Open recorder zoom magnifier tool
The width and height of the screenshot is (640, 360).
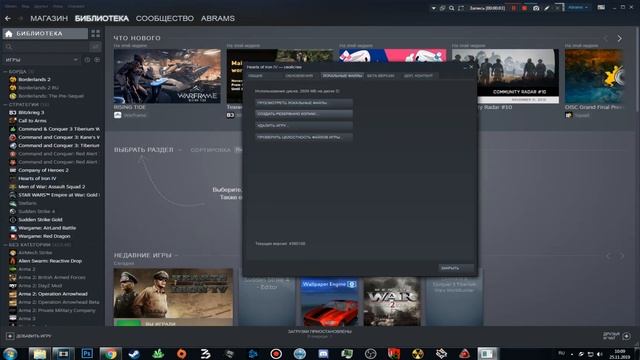coord(451,8)
